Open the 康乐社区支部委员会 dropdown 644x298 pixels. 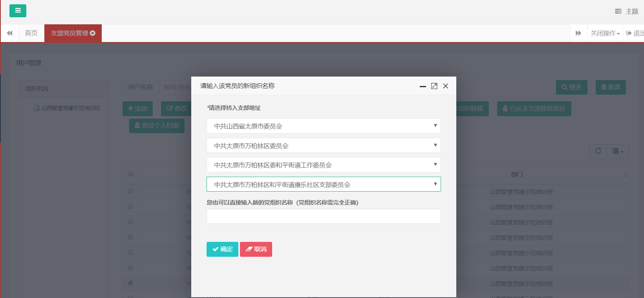tap(324, 185)
